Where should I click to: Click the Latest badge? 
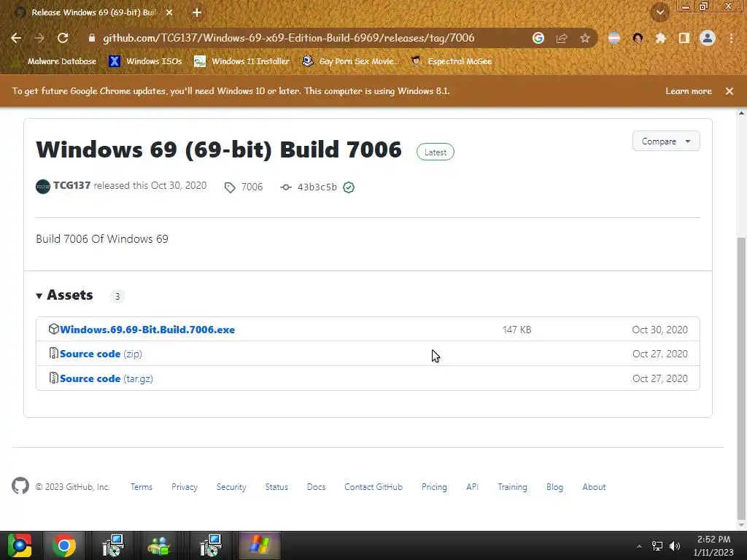click(436, 152)
